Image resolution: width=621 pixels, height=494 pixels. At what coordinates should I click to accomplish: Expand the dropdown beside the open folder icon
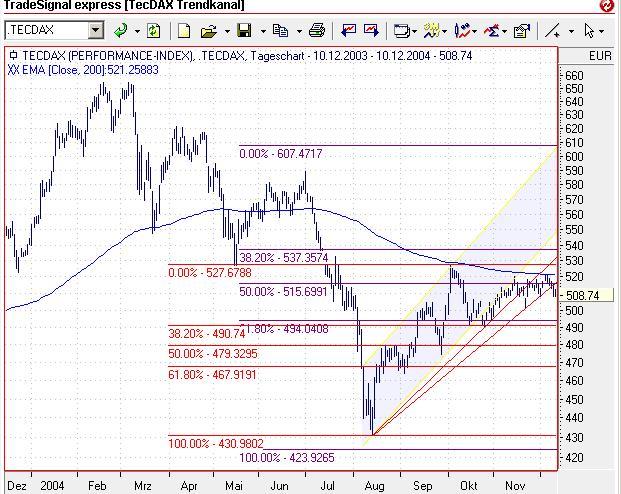click(x=227, y=31)
